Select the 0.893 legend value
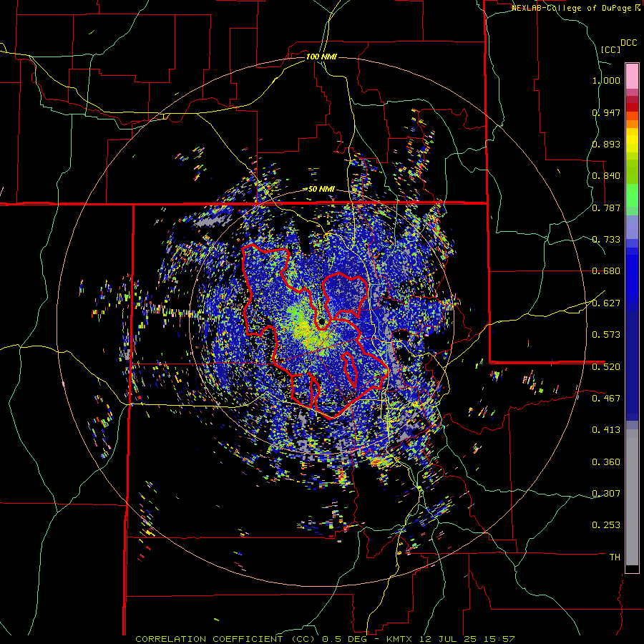 click(x=606, y=144)
